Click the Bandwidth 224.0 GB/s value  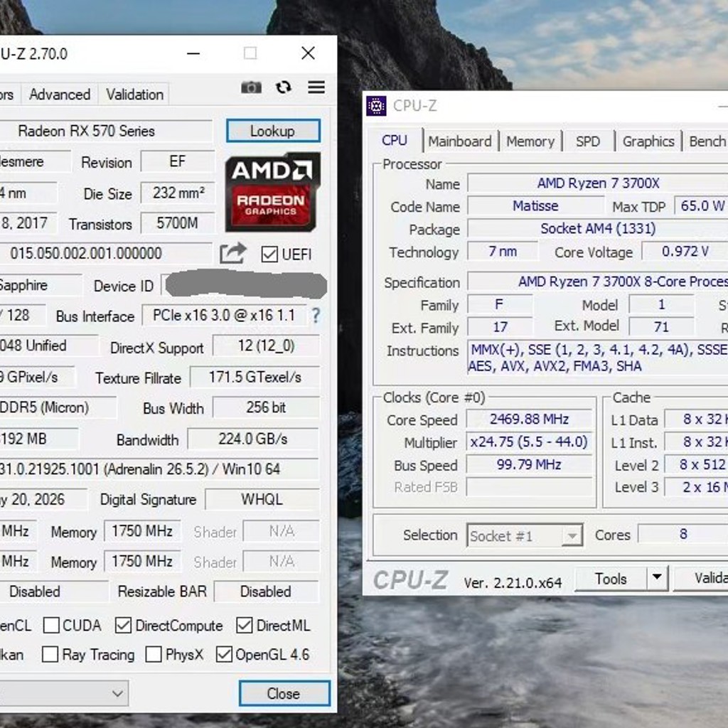click(253, 439)
